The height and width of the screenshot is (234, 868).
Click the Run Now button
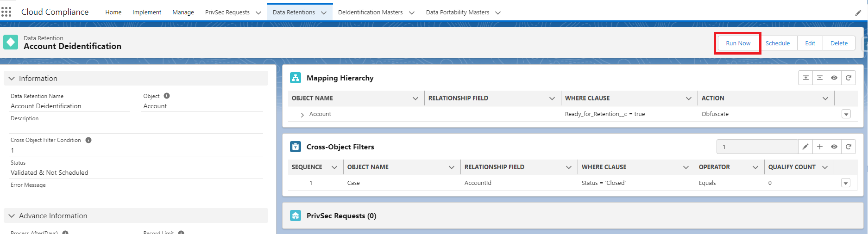[738, 43]
